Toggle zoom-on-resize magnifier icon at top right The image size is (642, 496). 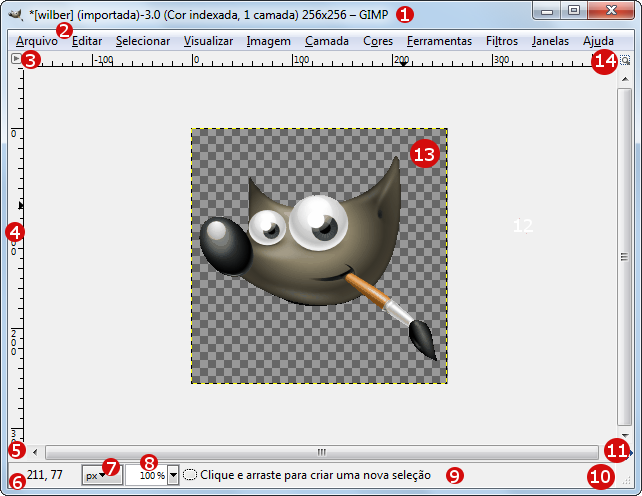pos(625,61)
